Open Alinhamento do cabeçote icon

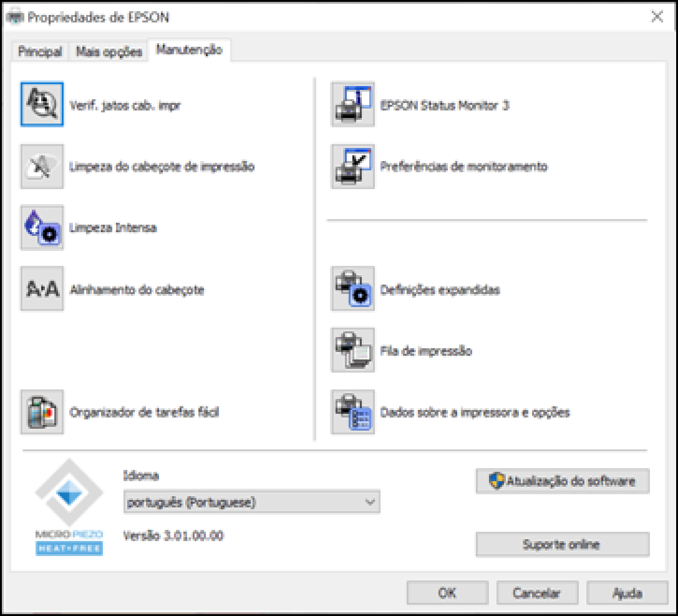pos(42,288)
